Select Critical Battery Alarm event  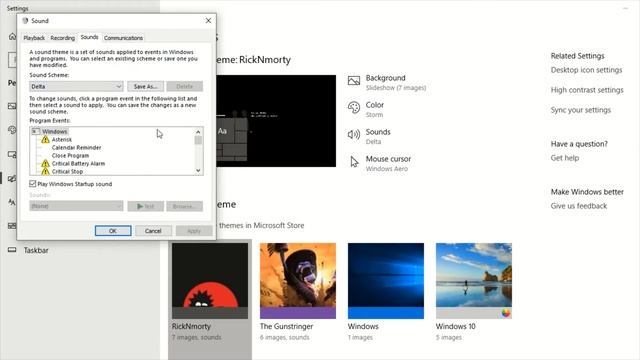click(78, 164)
